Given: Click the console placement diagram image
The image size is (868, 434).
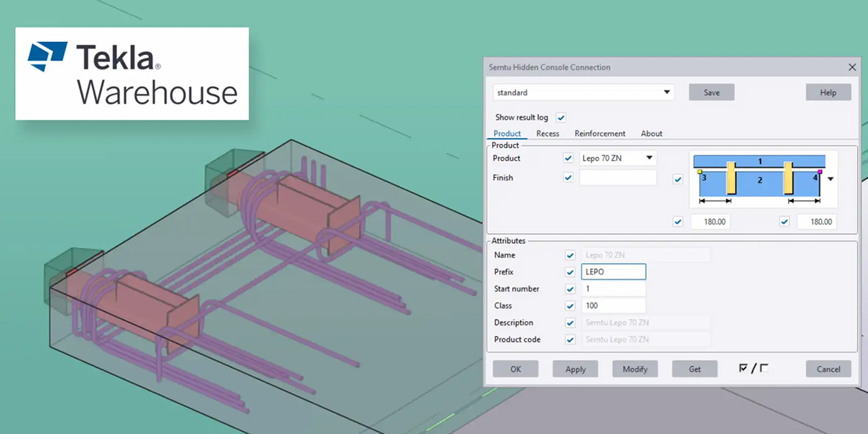Looking at the screenshot, I should pyautogui.click(x=759, y=179).
